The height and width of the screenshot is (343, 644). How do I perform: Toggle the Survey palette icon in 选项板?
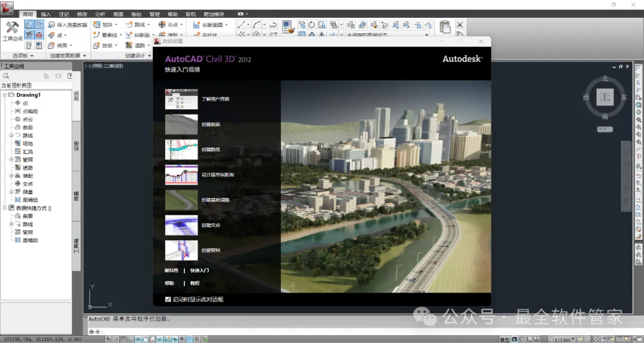(x=29, y=35)
